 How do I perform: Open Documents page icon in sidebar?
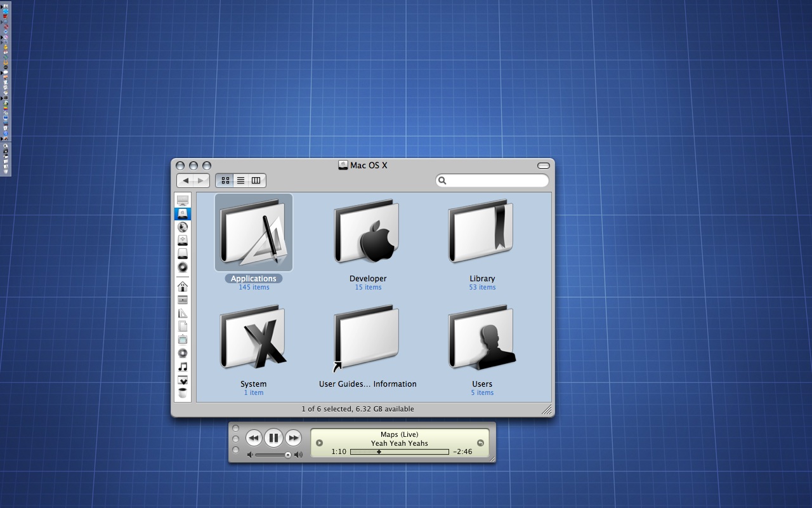click(x=183, y=326)
